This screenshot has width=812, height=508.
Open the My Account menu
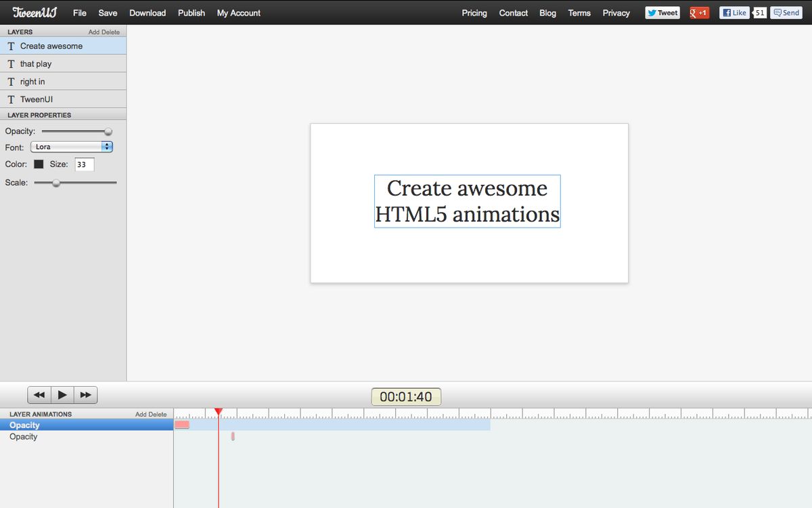[x=238, y=12]
